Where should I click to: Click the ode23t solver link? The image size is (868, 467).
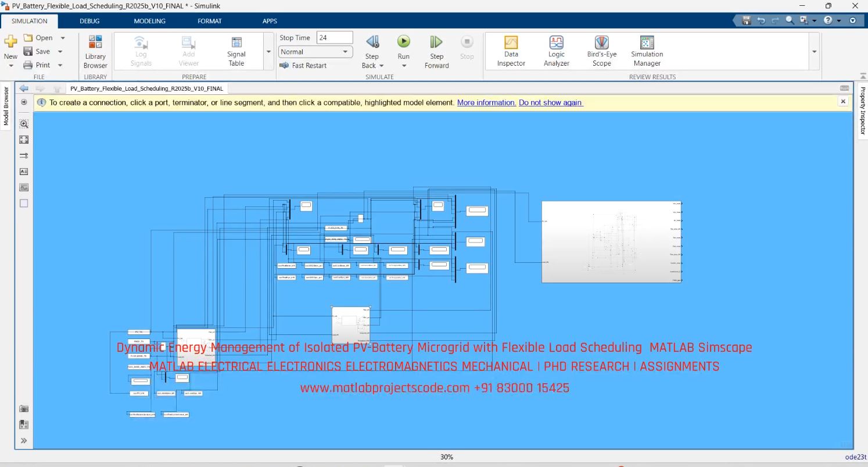(855, 457)
